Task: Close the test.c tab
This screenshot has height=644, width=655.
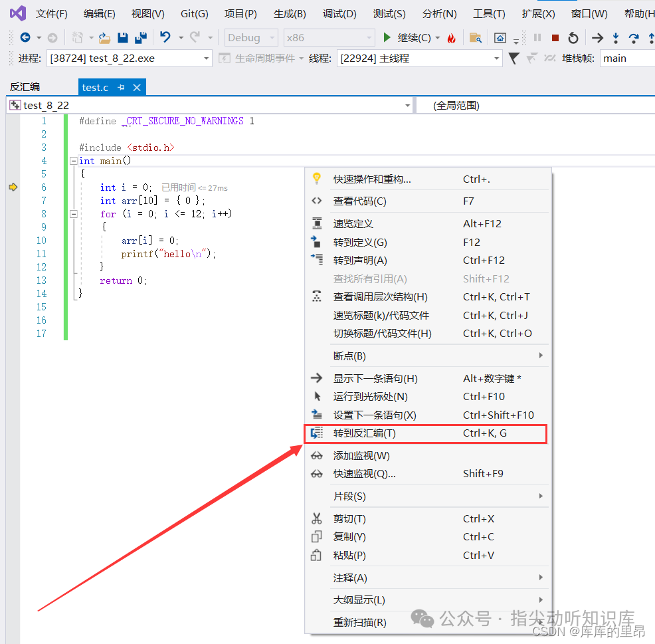Action: pyautogui.click(x=137, y=88)
